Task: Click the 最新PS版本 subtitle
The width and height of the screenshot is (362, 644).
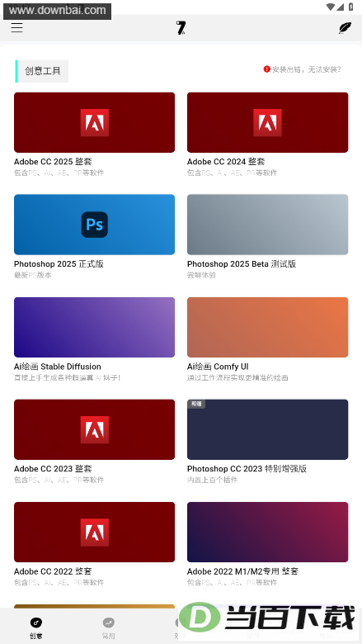Action: click(x=33, y=275)
